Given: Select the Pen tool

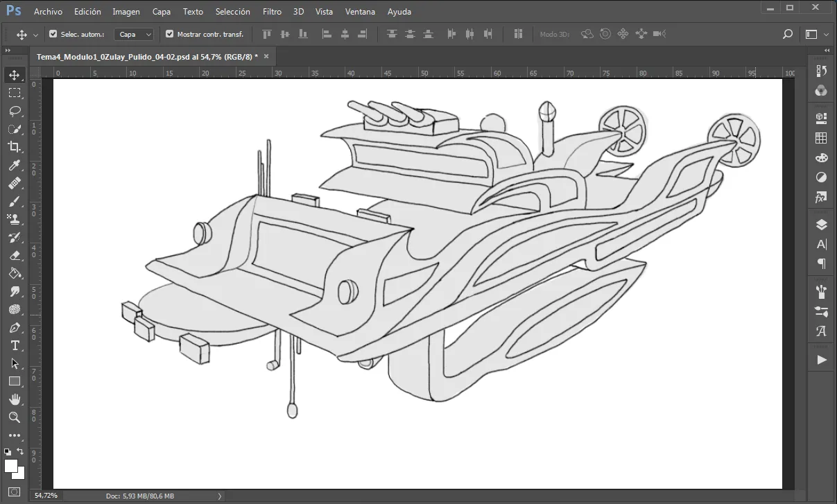Looking at the screenshot, I should (15, 327).
